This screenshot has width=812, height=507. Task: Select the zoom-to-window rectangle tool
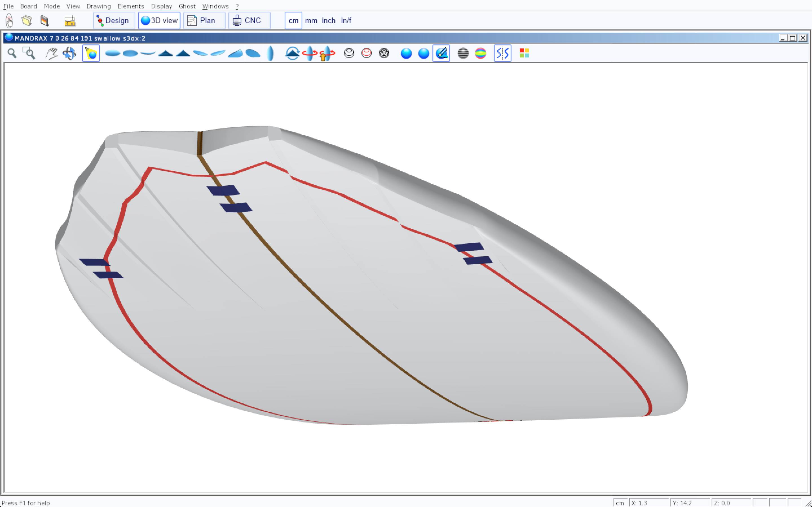click(29, 53)
